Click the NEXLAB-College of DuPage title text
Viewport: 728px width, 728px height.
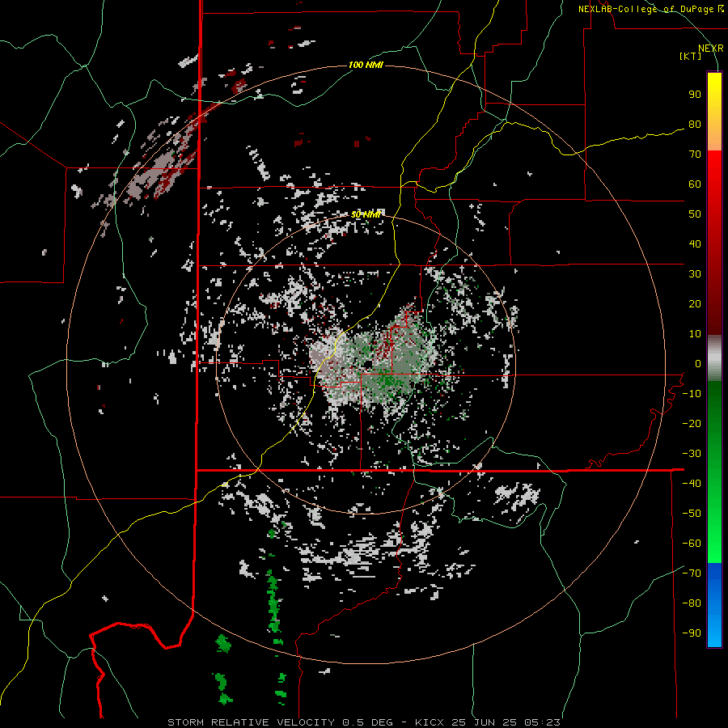coord(645,9)
